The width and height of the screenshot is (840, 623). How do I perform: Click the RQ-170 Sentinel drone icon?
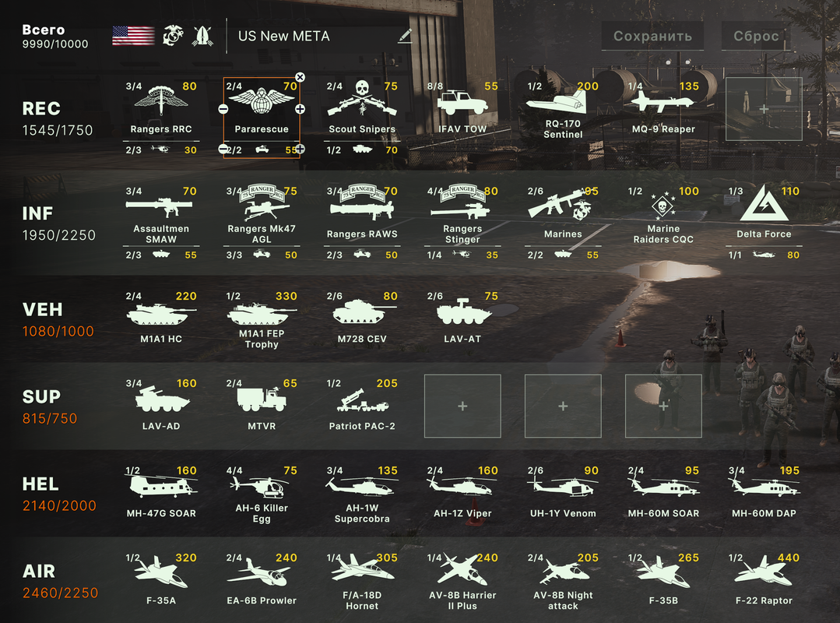coord(556,101)
